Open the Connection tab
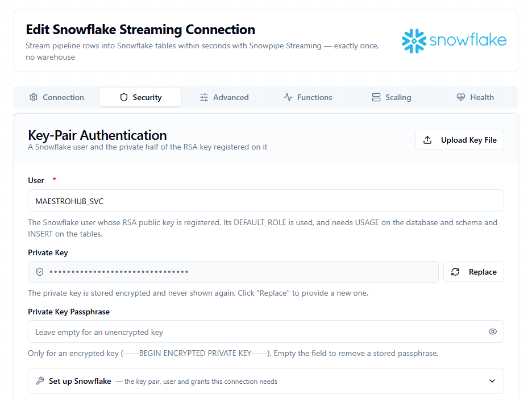 [57, 97]
